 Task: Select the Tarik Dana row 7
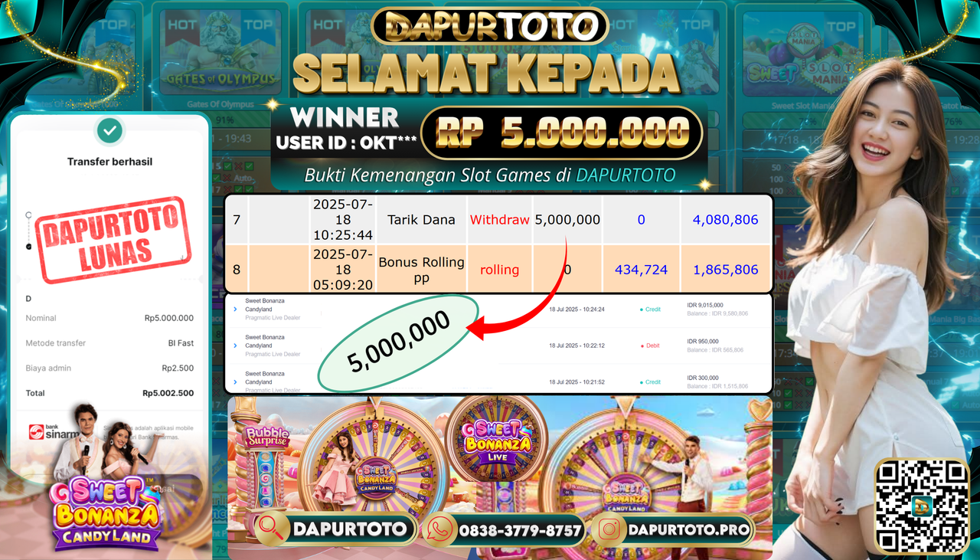tap(498, 220)
